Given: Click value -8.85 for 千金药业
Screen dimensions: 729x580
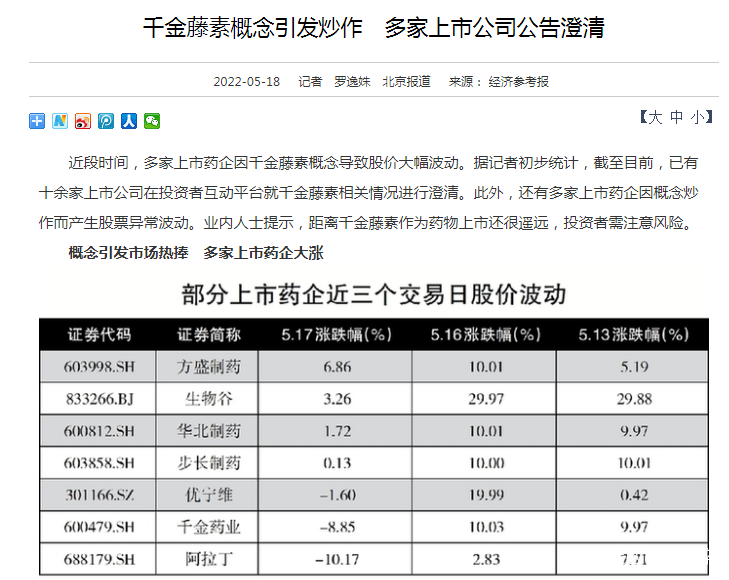Looking at the screenshot, I should [338, 527].
